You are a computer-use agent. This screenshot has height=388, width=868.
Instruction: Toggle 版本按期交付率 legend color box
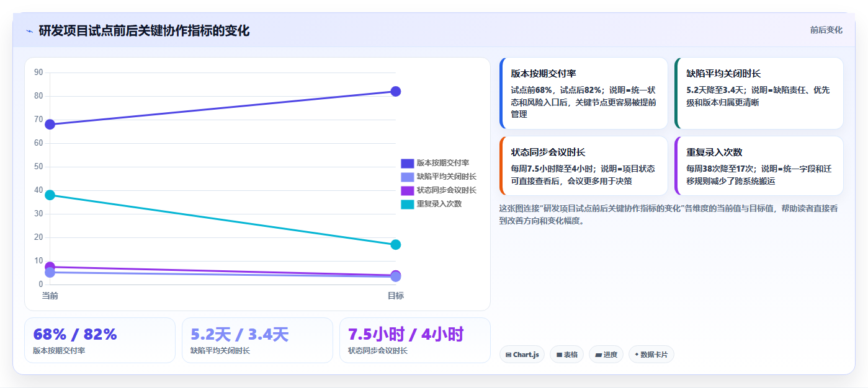(x=407, y=163)
